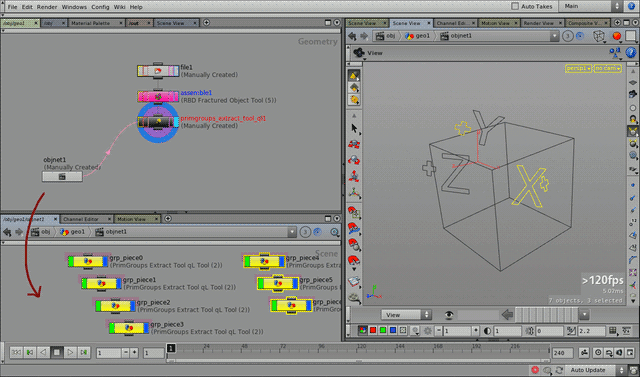
Task: Click the play forward button
Action: point(70,352)
